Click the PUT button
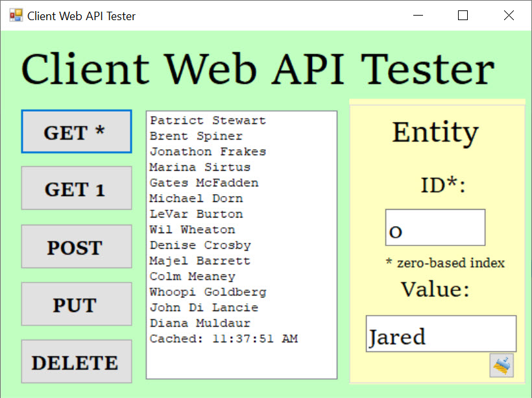The image size is (532, 398). 77,304
